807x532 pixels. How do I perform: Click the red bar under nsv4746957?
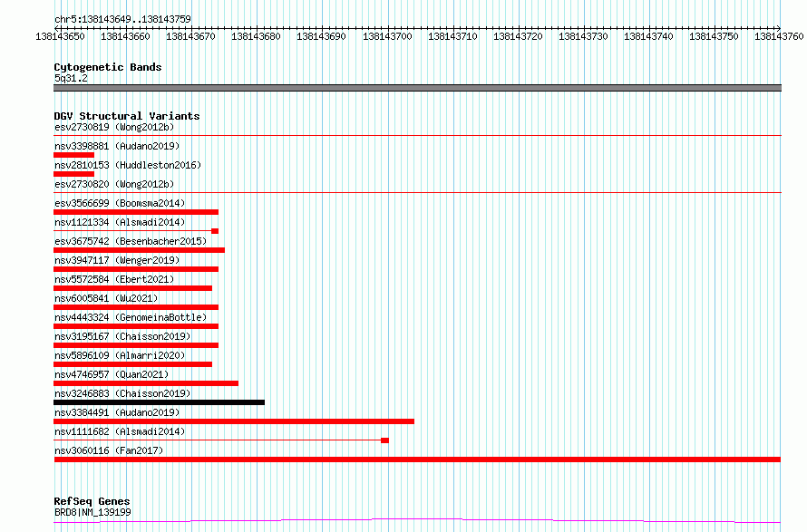click(x=146, y=383)
